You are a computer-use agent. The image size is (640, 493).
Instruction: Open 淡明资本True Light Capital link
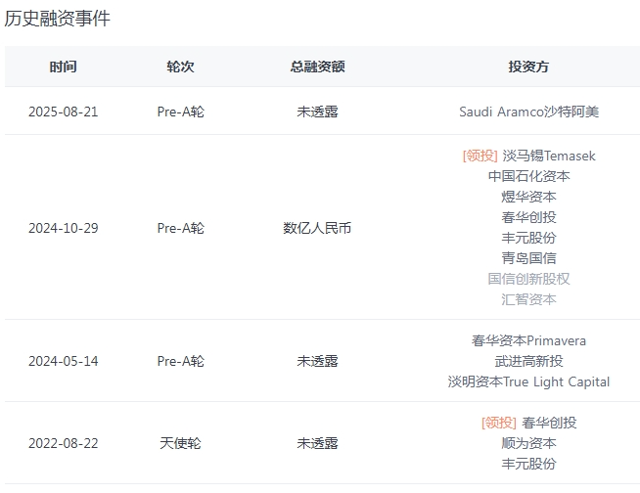(x=529, y=382)
